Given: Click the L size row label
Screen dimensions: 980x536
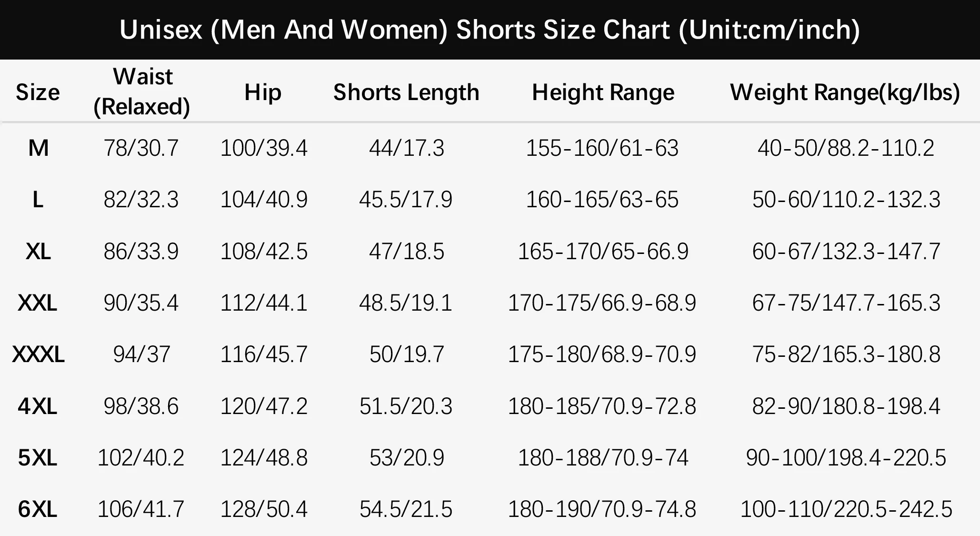Looking at the screenshot, I should coord(38,200).
